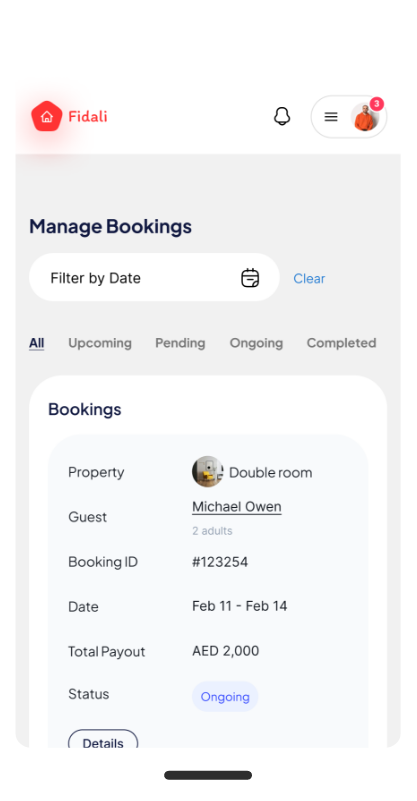Click the Fidali home logo icon

pos(47,116)
